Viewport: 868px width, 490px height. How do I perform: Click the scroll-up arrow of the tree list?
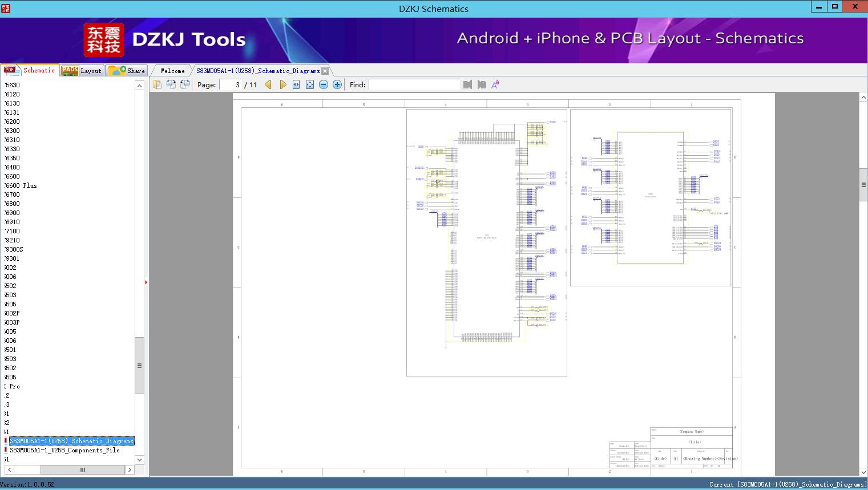[x=139, y=86]
